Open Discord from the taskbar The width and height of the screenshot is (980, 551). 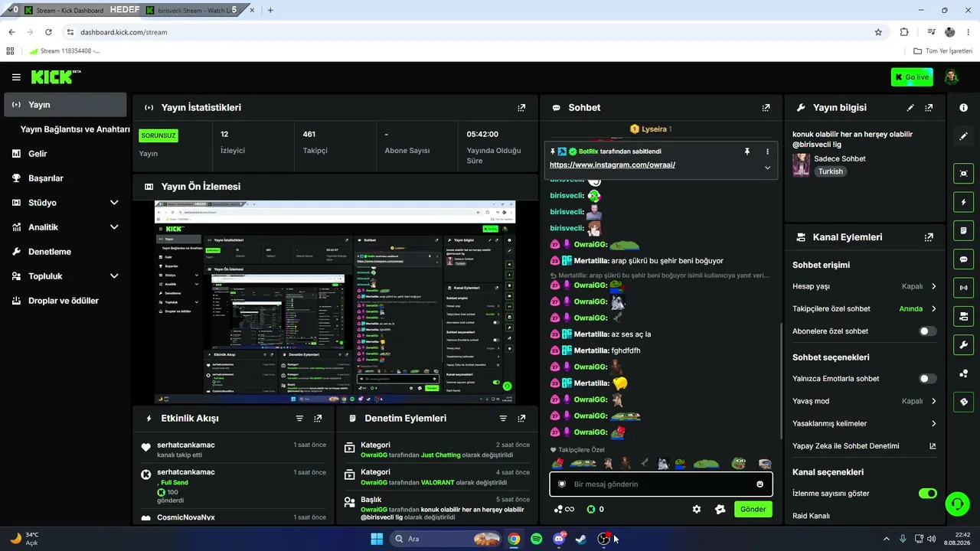[559, 539]
